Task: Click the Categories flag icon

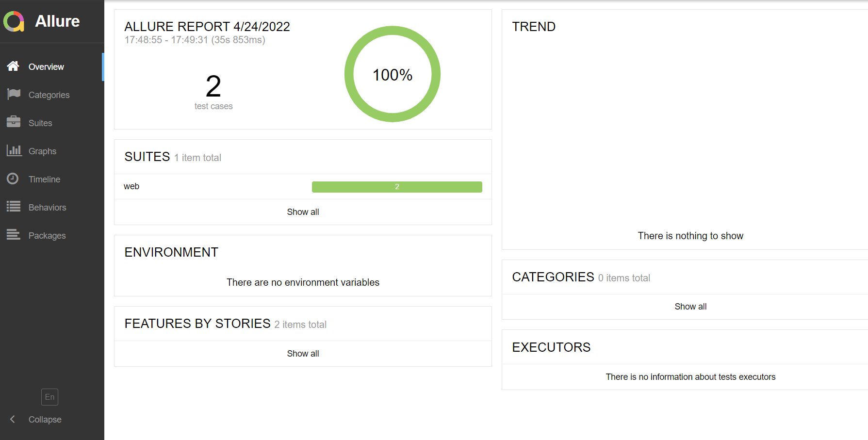Action: click(14, 94)
